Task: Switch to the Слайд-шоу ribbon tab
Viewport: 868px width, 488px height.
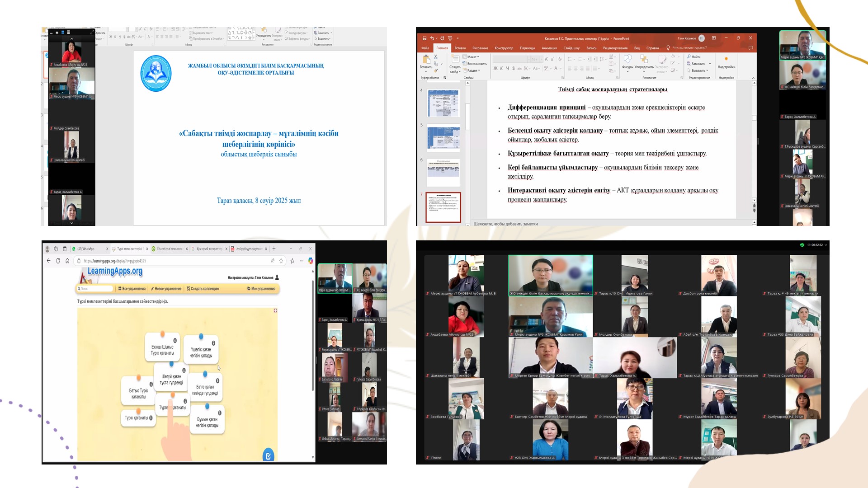Action: click(x=571, y=48)
